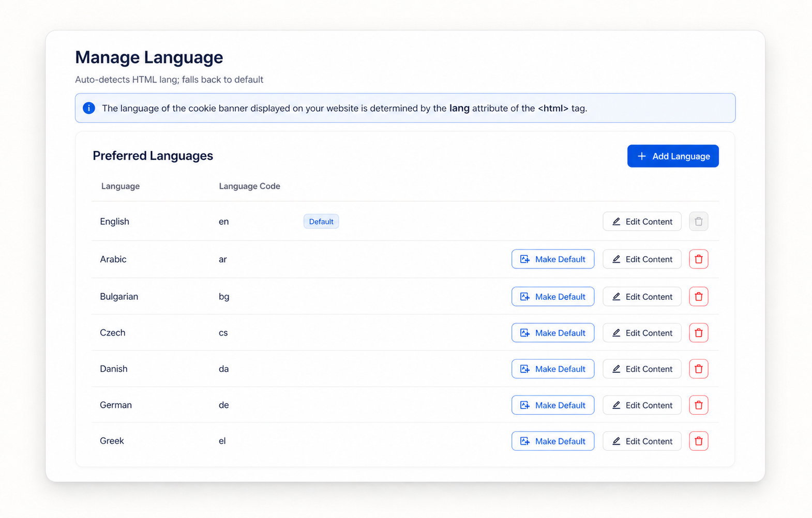Click the Manage Language heading
Screen dimensions: 812x518
[x=149, y=57]
